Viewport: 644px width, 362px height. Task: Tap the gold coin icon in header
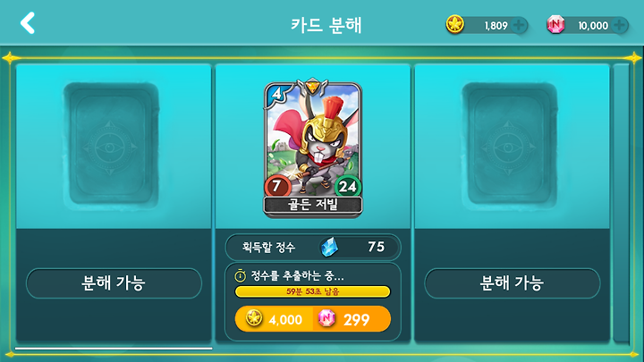click(455, 25)
